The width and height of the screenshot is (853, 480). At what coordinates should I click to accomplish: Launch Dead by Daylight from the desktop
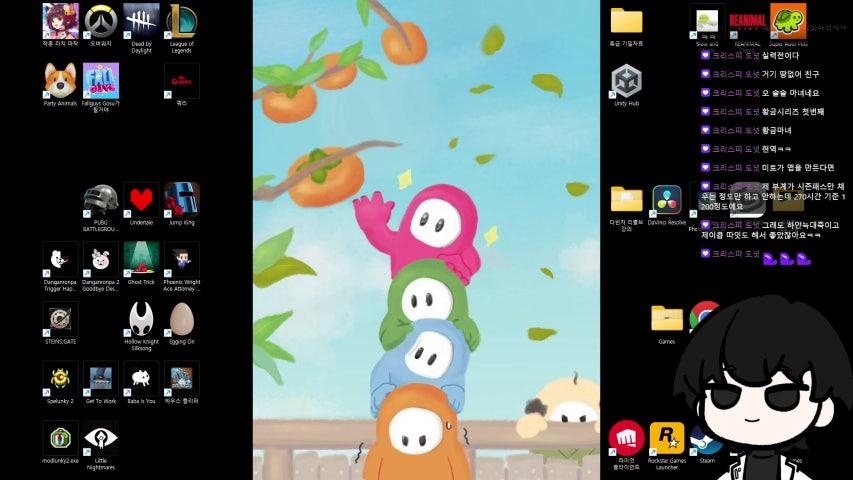(x=141, y=21)
